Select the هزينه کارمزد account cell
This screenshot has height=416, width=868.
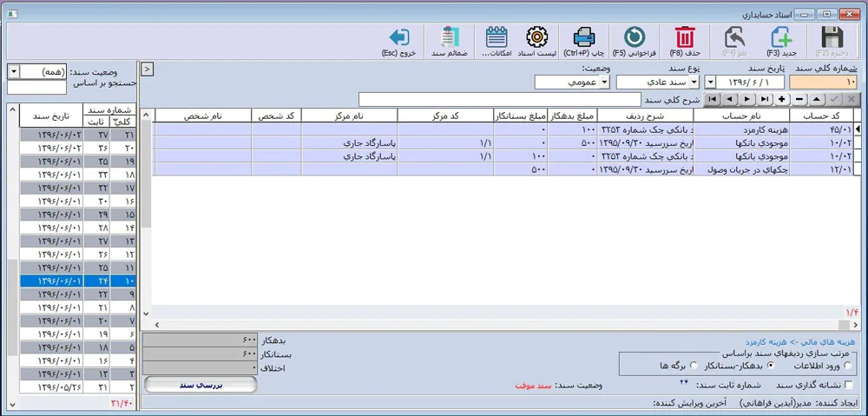(x=741, y=129)
